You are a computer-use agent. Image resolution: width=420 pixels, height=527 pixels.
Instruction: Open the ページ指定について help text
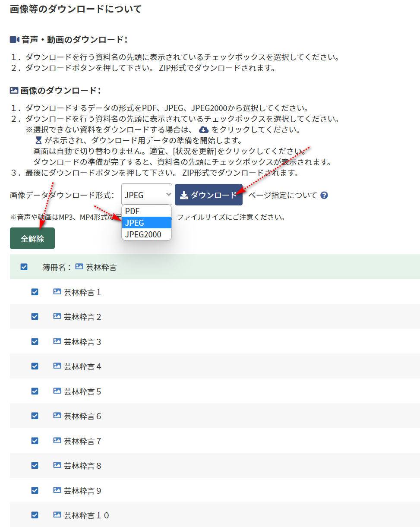coord(282,195)
